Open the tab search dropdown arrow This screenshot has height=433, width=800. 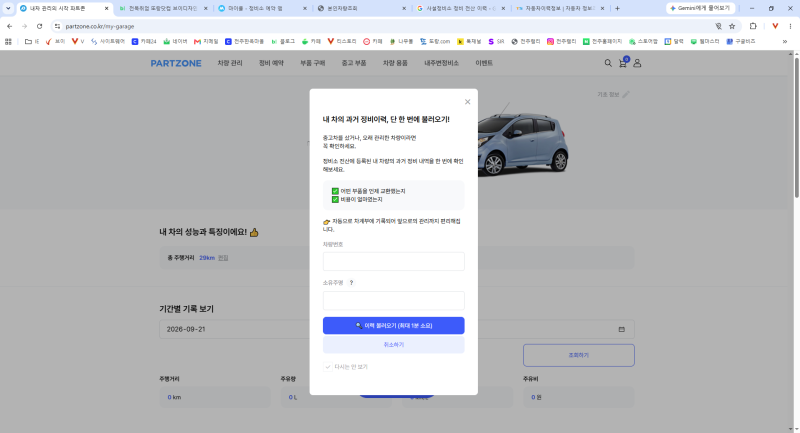pos(8,8)
